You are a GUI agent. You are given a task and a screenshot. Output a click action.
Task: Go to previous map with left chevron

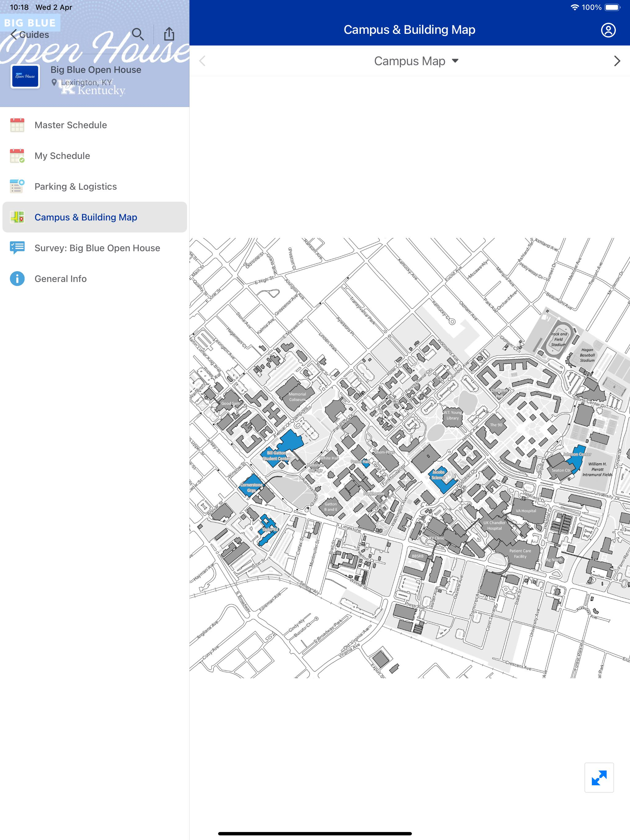pyautogui.click(x=202, y=61)
